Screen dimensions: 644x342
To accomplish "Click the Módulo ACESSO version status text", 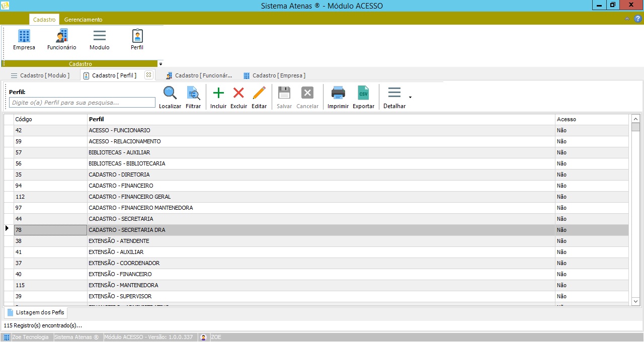I will point(148,337).
